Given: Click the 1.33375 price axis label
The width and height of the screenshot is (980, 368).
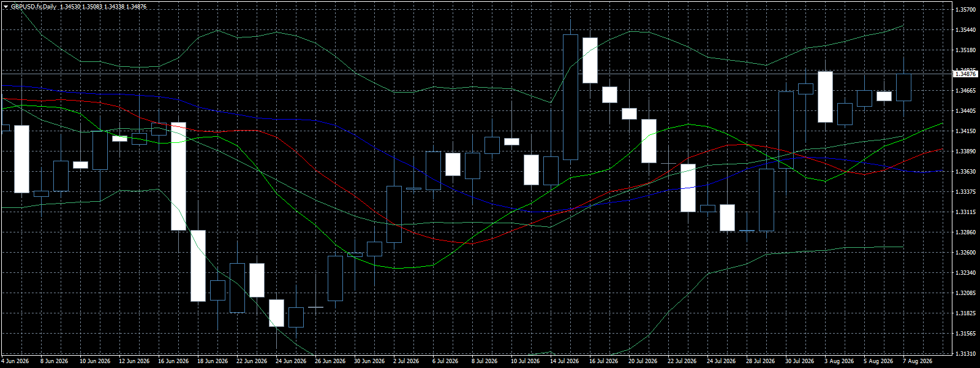Looking at the screenshot, I should 965,192.
